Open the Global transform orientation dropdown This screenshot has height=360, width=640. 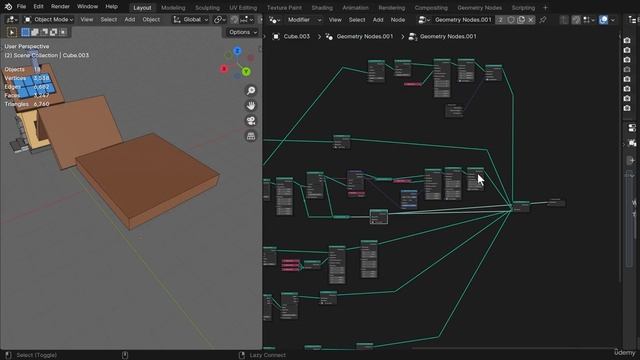point(191,20)
